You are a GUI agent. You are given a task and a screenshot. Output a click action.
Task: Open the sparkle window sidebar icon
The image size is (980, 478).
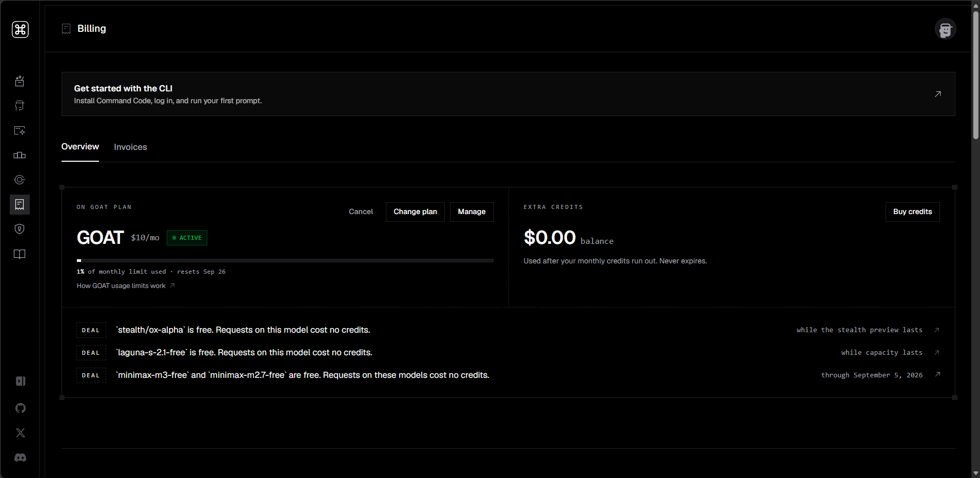click(x=19, y=130)
